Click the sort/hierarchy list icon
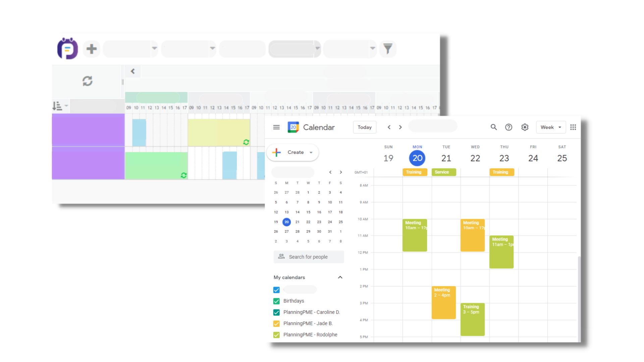Viewport: 644px width, 362px height. (57, 106)
